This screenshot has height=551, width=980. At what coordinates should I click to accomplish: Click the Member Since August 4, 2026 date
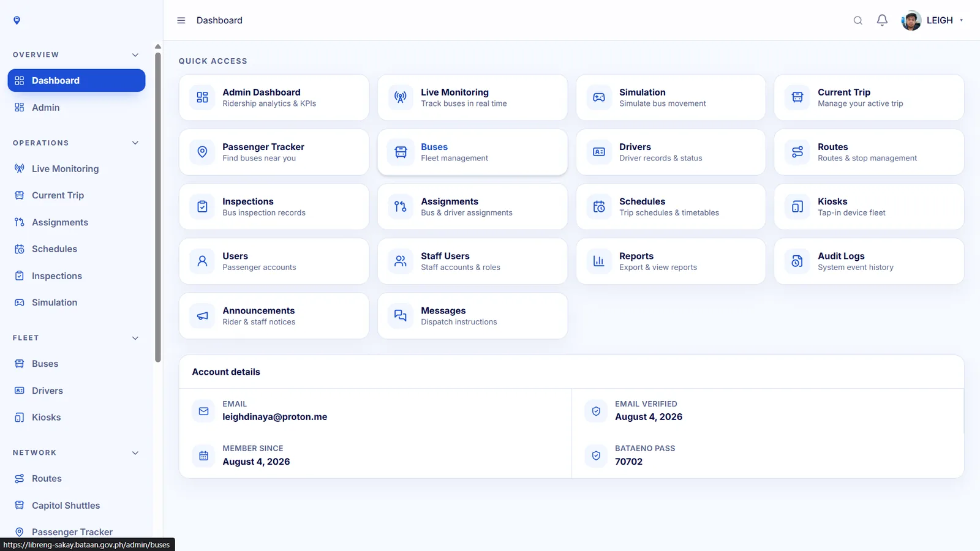(256, 462)
